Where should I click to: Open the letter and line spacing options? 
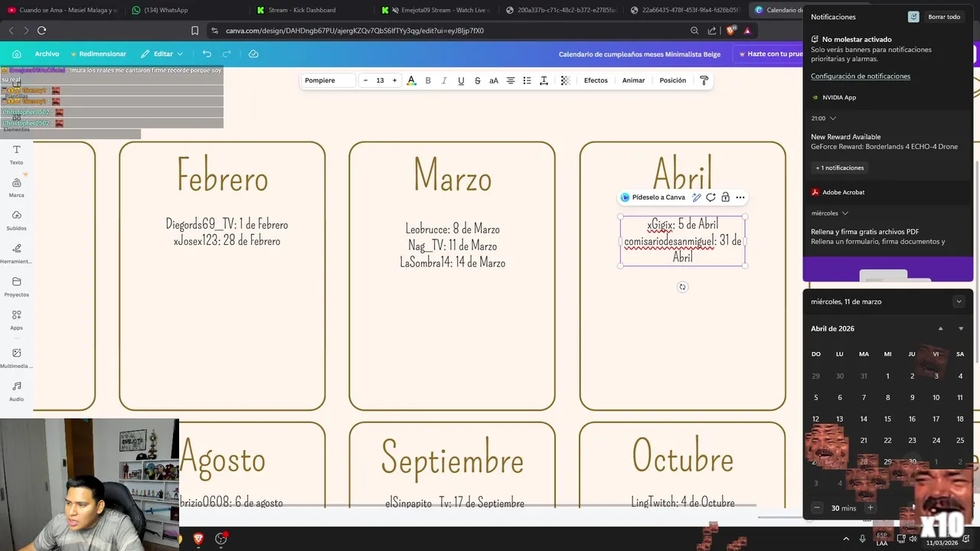[544, 80]
